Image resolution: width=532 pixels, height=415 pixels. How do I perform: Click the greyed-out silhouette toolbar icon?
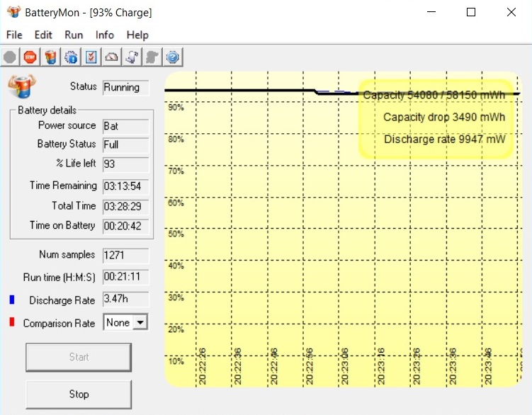tap(152, 57)
